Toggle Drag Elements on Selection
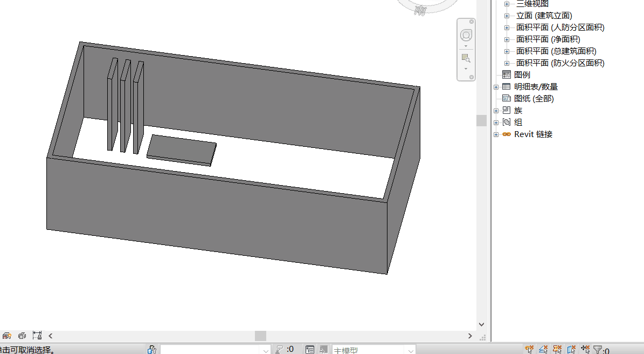Viewport: 644px width, 354px height. click(585, 350)
